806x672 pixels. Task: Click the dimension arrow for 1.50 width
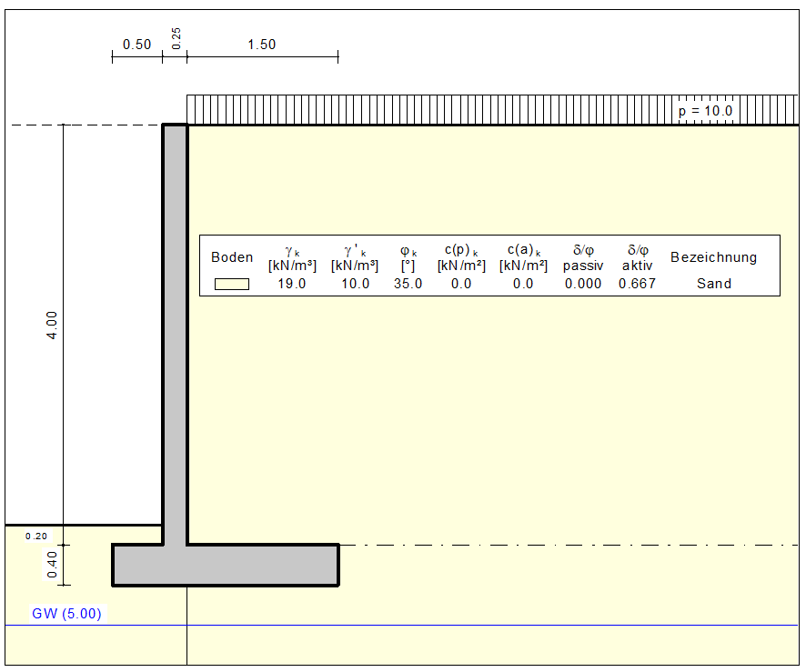coord(262,55)
